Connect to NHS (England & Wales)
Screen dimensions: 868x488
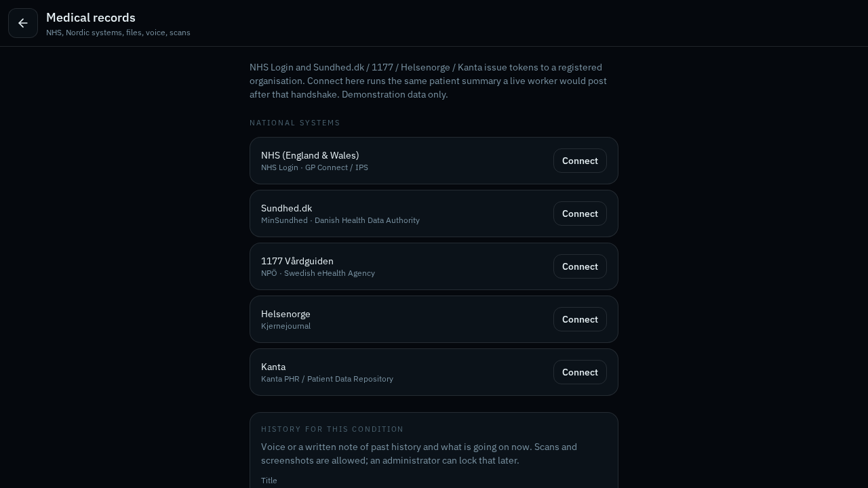580,161
